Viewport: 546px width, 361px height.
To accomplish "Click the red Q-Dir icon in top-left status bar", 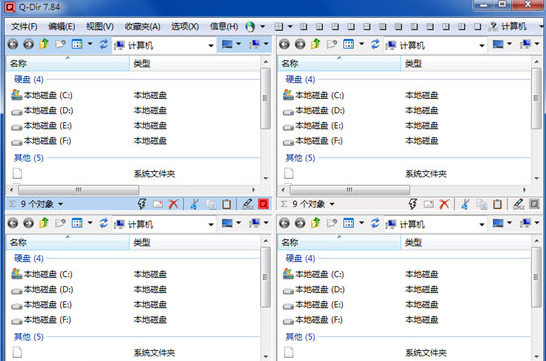I will [264, 204].
